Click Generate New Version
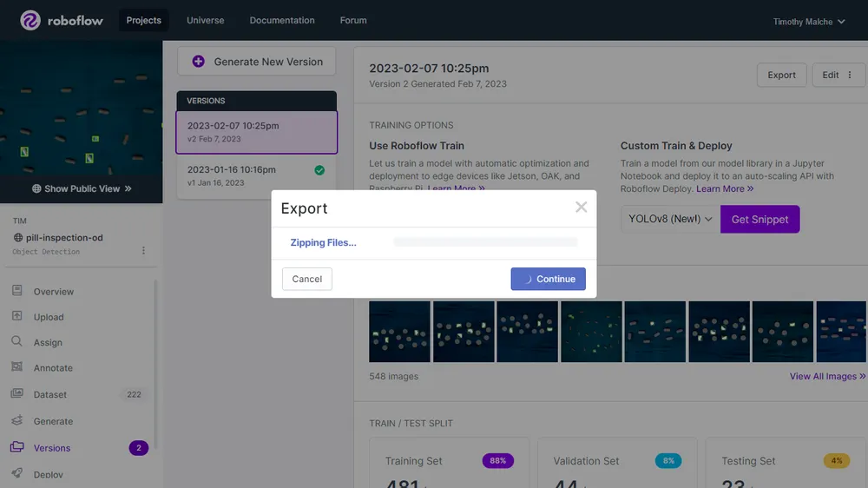Viewport: 868px width, 488px height. tap(256, 62)
